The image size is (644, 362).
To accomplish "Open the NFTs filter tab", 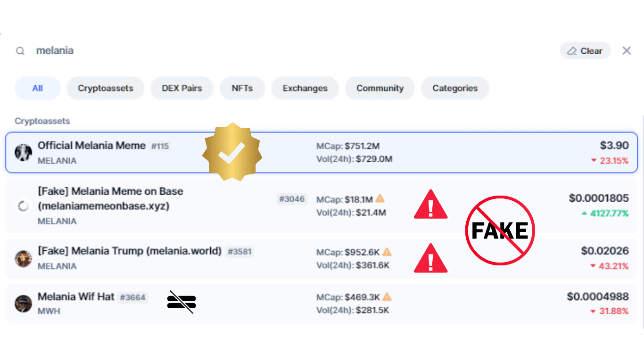I will tap(242, 88).
